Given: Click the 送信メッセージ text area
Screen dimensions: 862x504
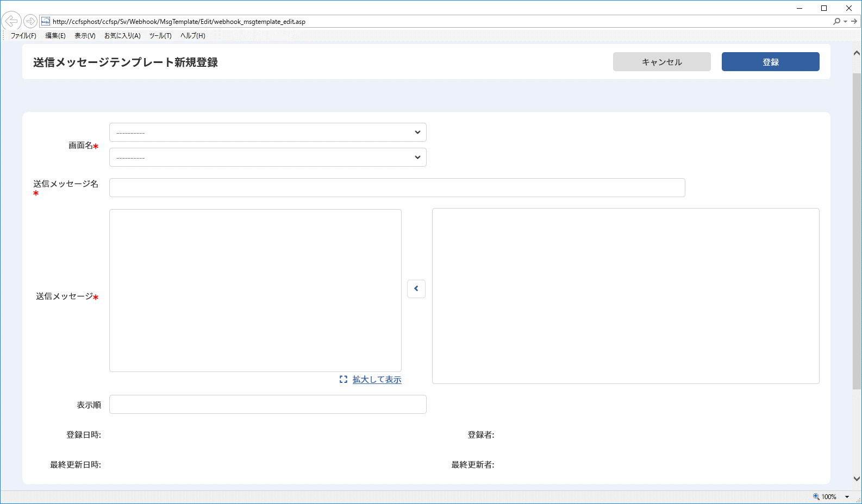Looking at the screenshot, I should point(255,291).
